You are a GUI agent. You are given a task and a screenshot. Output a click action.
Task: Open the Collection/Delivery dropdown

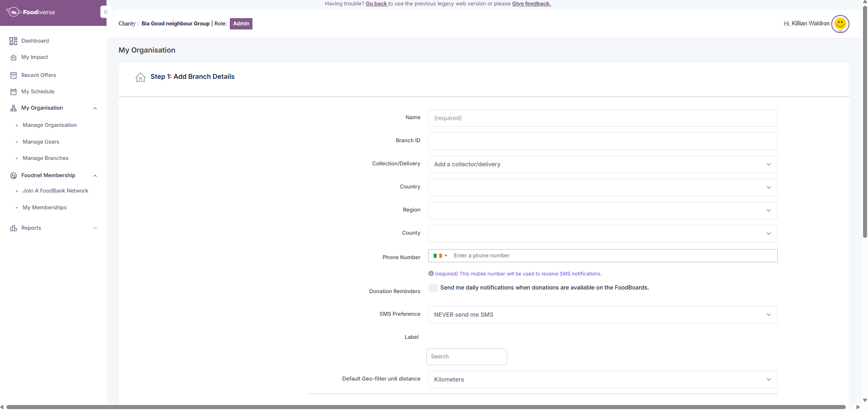(x=602, y=164)
